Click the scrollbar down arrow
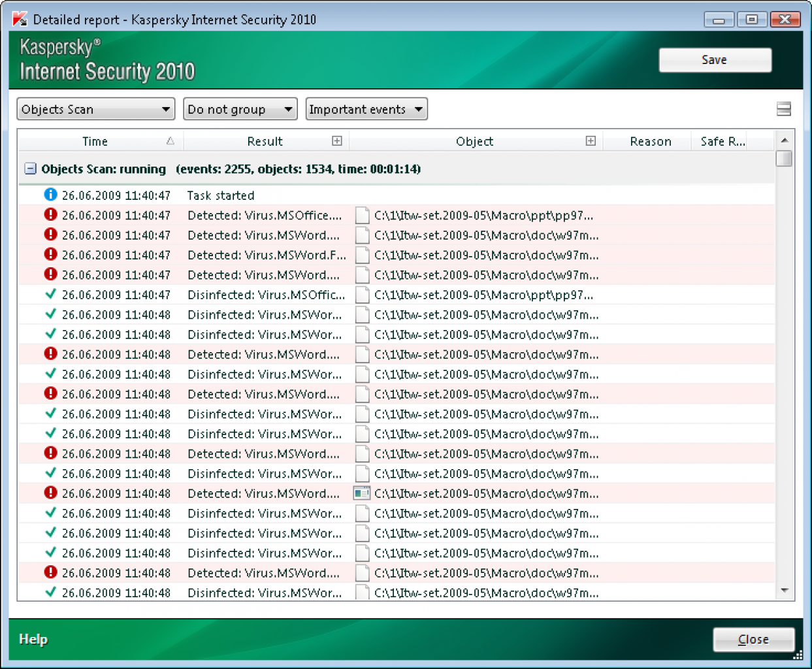812x669 pixels. pyautogui.click(x=785, y=591)
